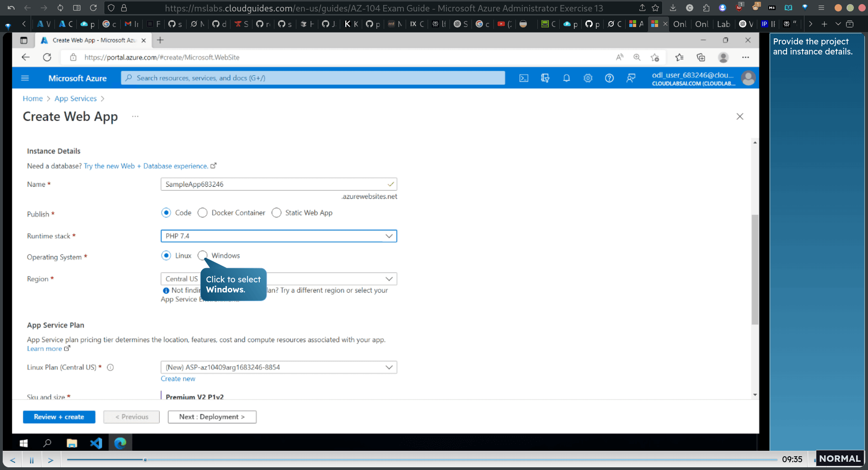Click the Edge back arrow

(26, 57)
